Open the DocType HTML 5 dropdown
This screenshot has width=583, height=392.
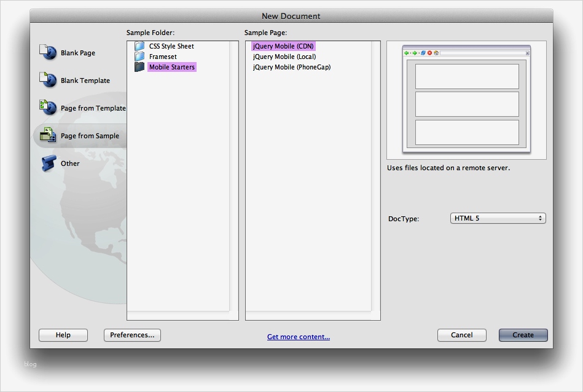(x=498, y=218)
